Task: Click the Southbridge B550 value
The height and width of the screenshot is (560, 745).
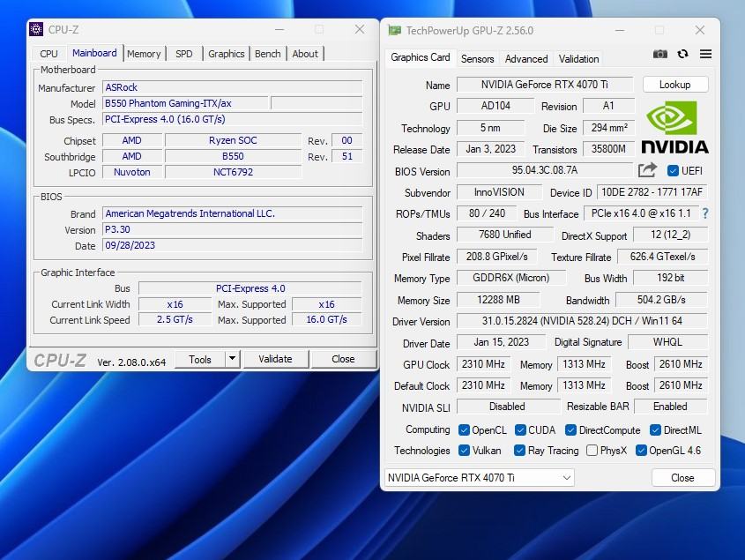Action: (233, 156)
